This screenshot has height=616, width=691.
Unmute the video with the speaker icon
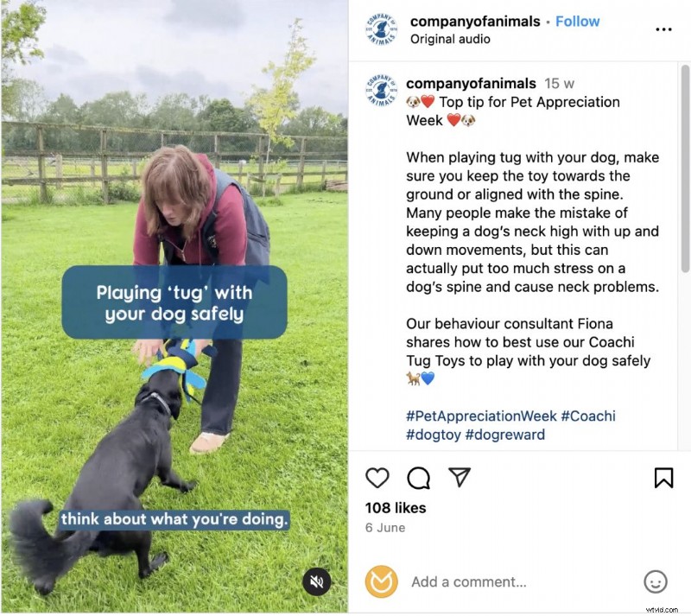(x=316, y=581)
